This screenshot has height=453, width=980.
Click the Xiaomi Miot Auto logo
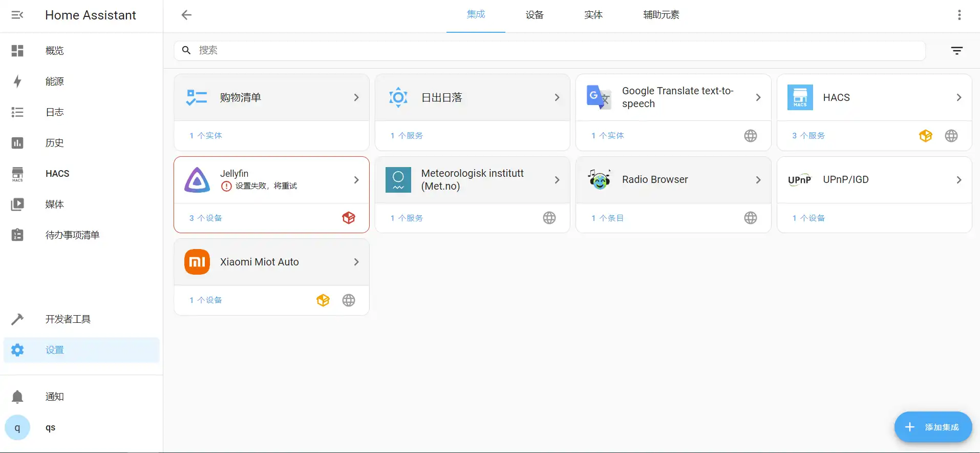pyautogui.click(x=197, y=262)
